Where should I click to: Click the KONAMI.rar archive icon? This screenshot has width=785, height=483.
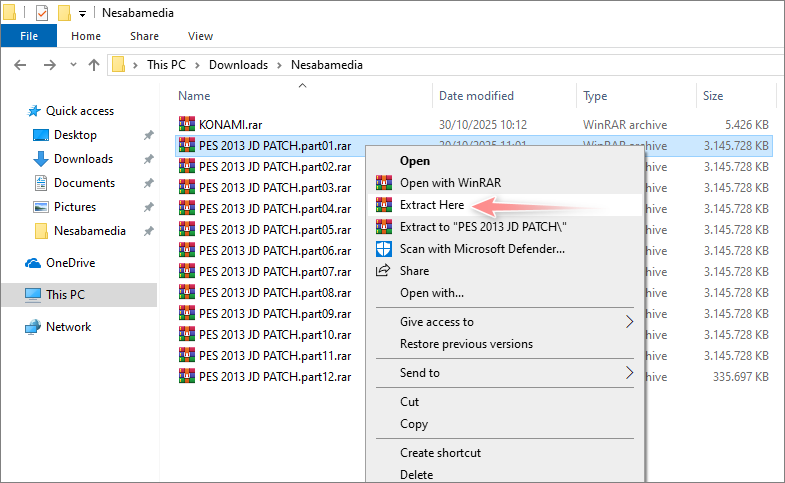187,124
